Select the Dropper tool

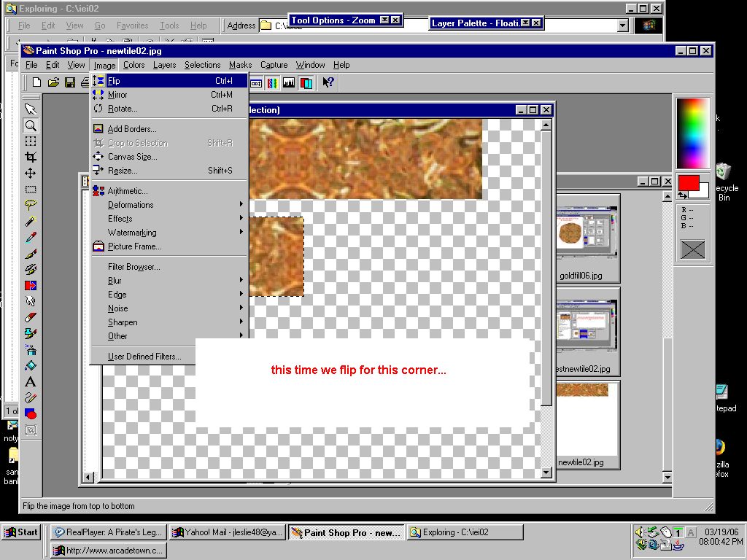tap(31, 237)
